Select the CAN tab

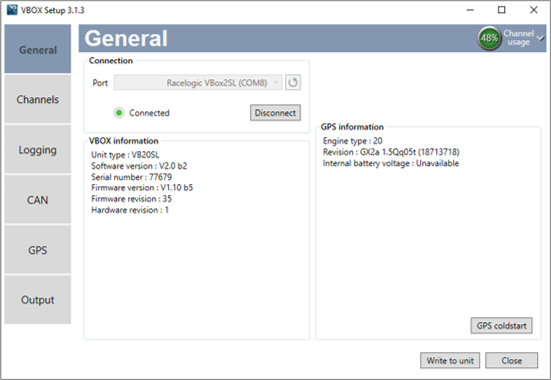(38, 200)
